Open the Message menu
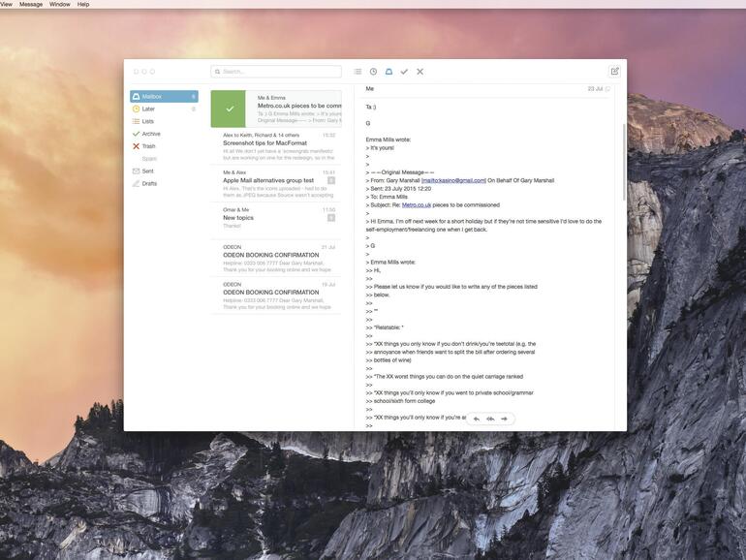 click(x=31, y=4)
